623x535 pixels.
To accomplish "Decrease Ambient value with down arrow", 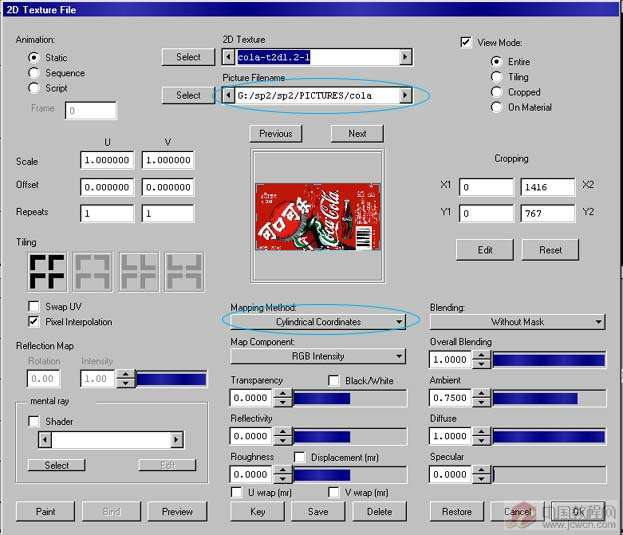I will pyautogui.click(x=482, y=402).
